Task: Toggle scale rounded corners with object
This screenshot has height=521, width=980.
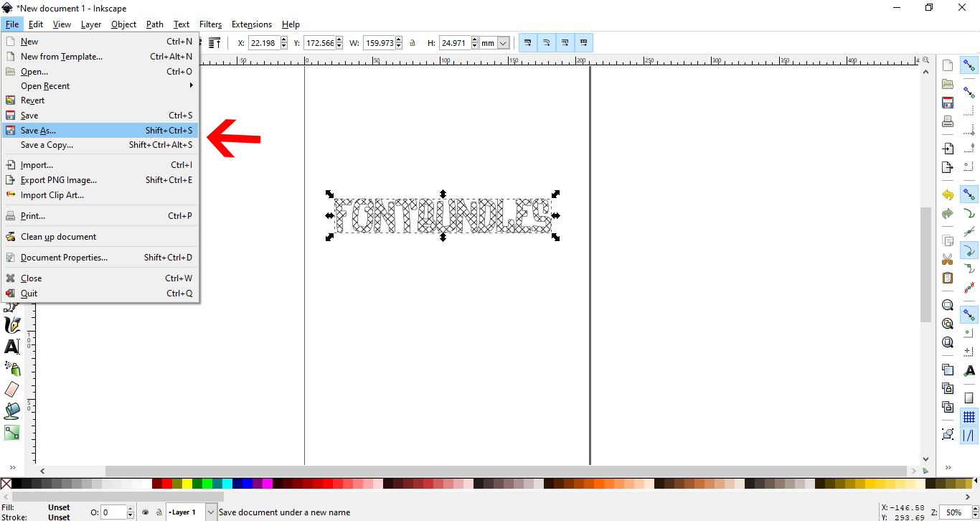Action: point(546,43)
